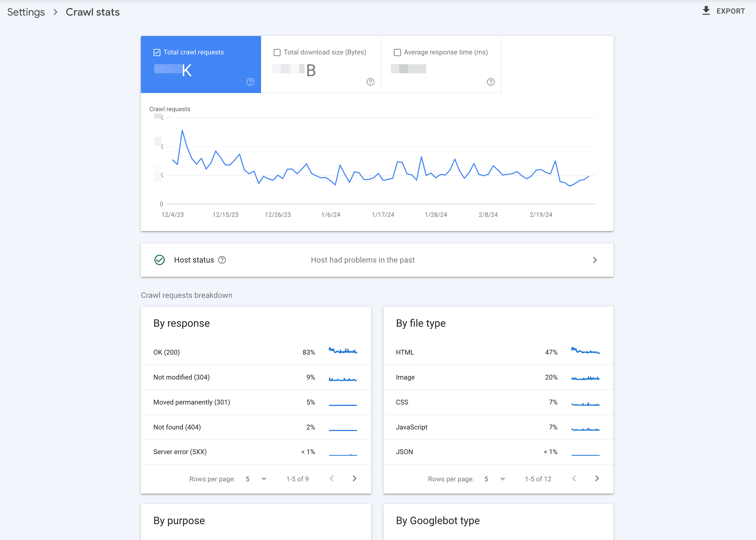Click the 1/17/24 date axis label
The image size is (756, 540).
tap(383, 215)
